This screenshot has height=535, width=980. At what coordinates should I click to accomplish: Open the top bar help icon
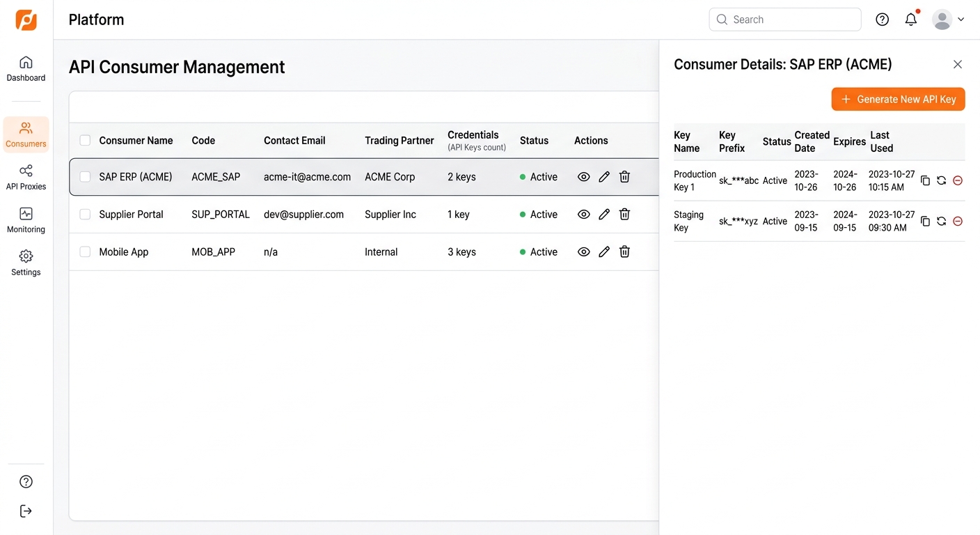(x=883, y=20)
